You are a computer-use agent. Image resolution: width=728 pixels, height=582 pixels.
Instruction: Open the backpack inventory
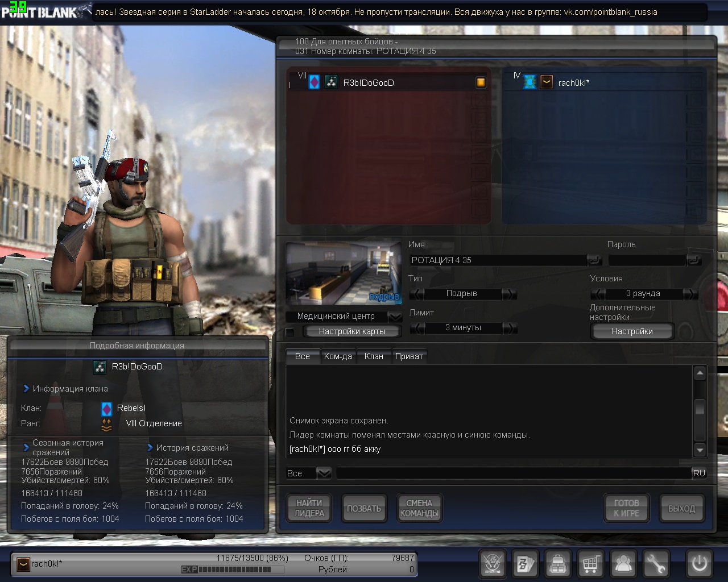559,564
